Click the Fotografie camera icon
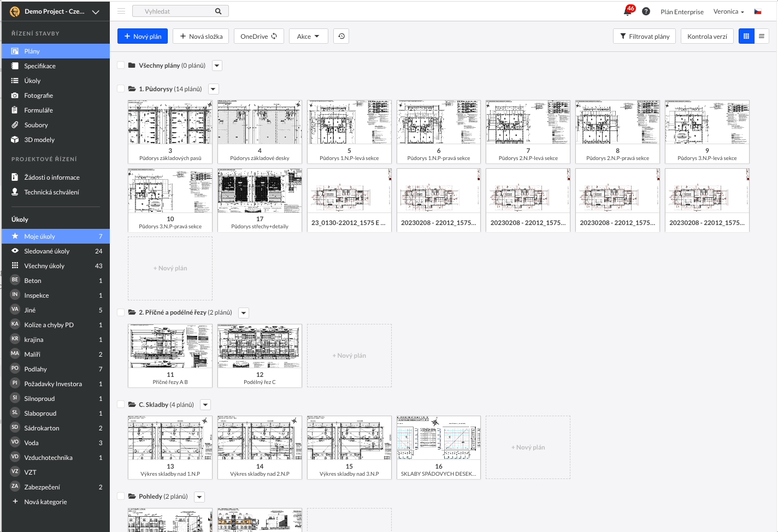778x532 pixels. pyautogui.click(x=15, y=95)
